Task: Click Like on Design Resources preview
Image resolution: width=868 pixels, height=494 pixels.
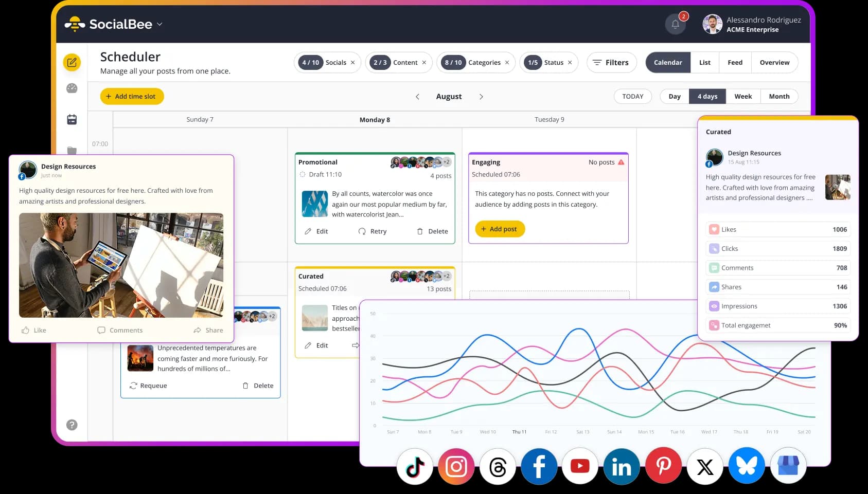Action: point(34,331)
